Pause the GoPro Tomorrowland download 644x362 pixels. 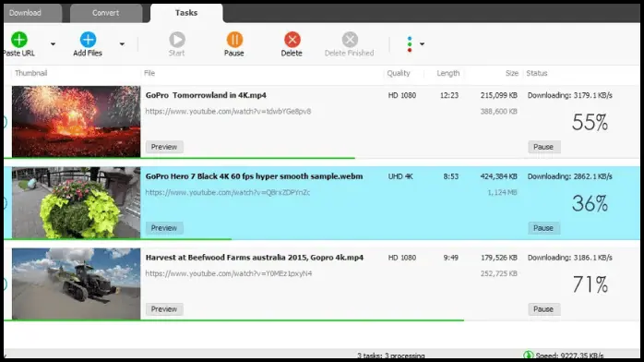pyautogui.click(x=543, y=147)
